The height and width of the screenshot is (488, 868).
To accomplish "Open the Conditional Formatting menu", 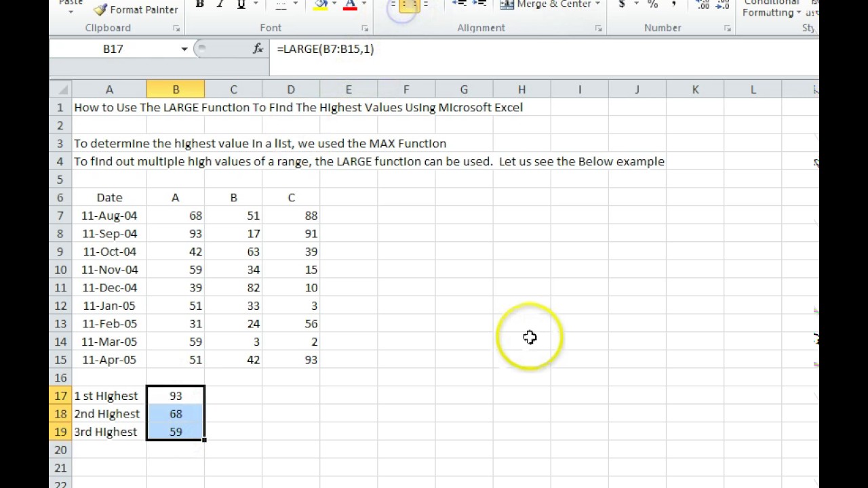I will click(x=772, y=8).
